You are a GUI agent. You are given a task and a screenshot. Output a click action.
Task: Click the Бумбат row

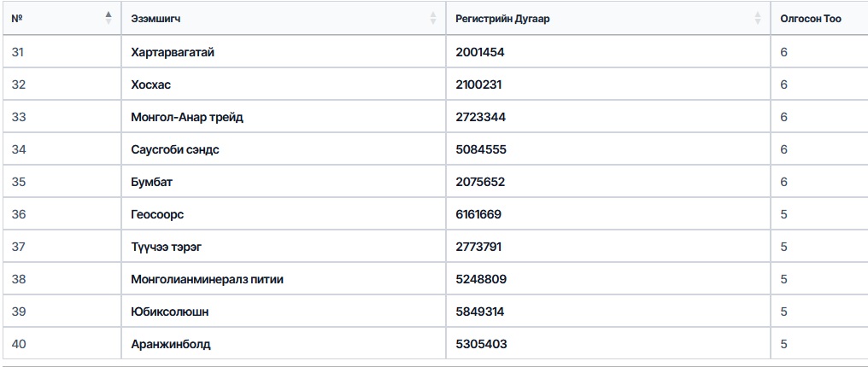point(434,182)
